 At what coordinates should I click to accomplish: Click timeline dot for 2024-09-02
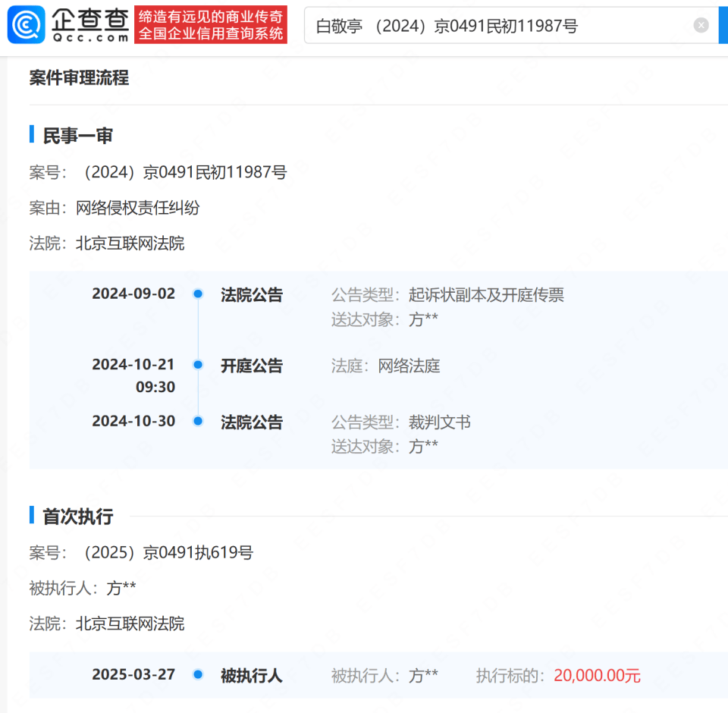(198, 294)
